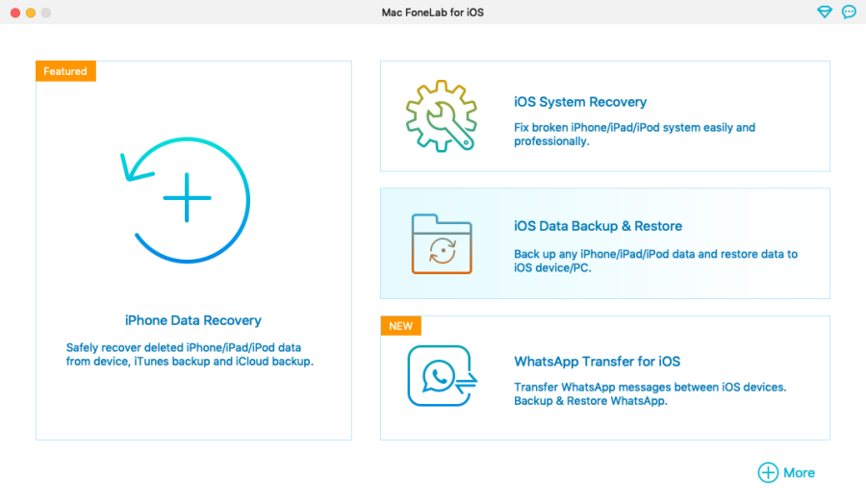
Task: Click the plus circle icon beside More
Action: tap(768, 472)
